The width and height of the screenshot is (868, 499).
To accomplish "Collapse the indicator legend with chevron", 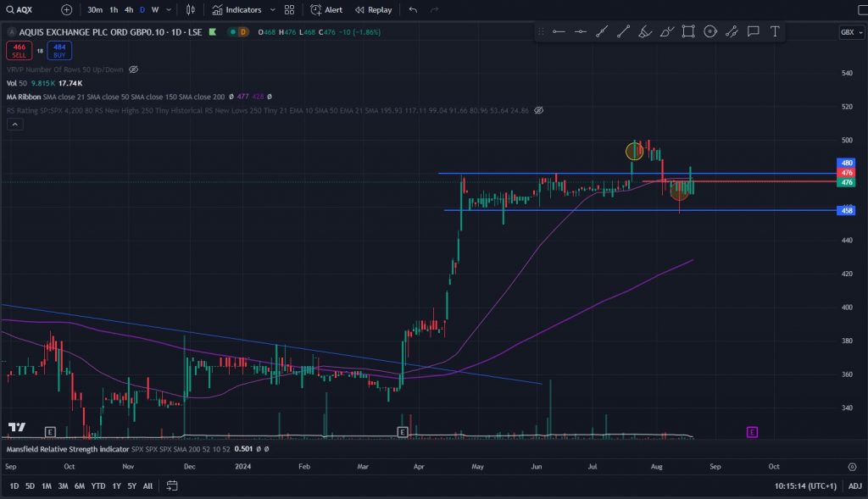I will (14, 125).
